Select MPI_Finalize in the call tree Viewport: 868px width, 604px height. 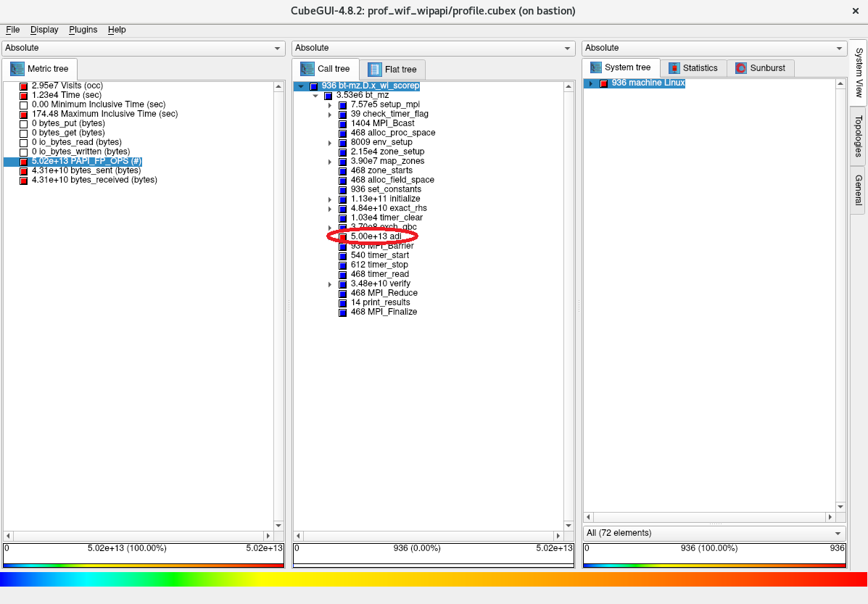click(384, 312)
